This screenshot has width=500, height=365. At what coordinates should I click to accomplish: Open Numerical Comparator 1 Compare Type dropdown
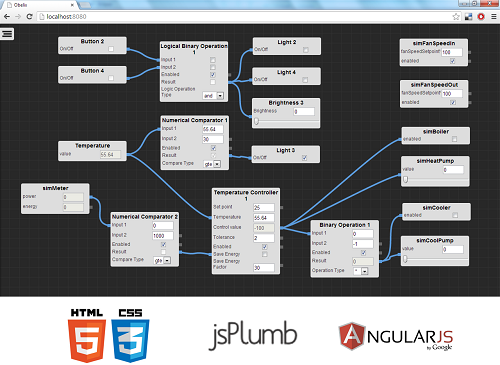[212, 164]
